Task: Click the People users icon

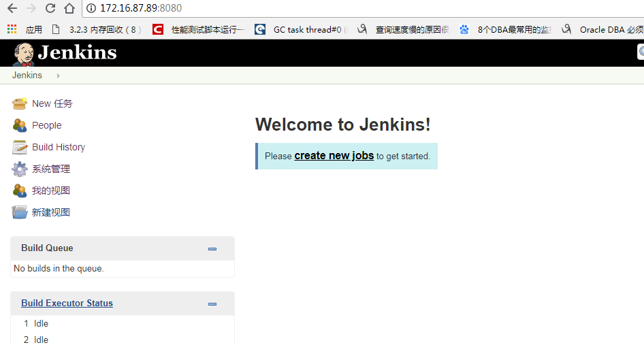Action: [19, 125]
